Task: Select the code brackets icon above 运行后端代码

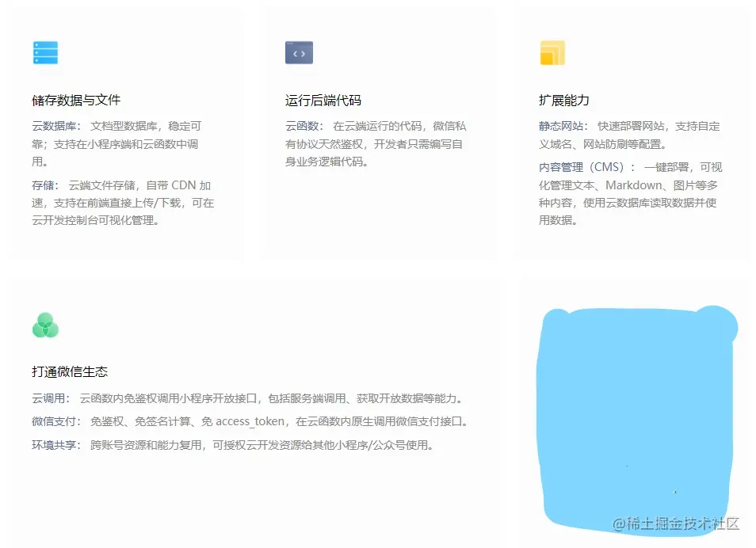Action: pyautogui.click(x=299, y=51)
